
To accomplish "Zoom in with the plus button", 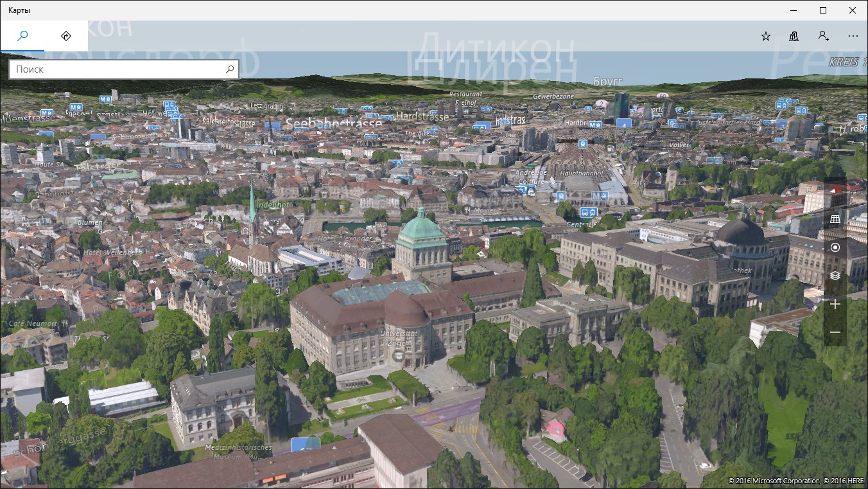I will [835, 304].
